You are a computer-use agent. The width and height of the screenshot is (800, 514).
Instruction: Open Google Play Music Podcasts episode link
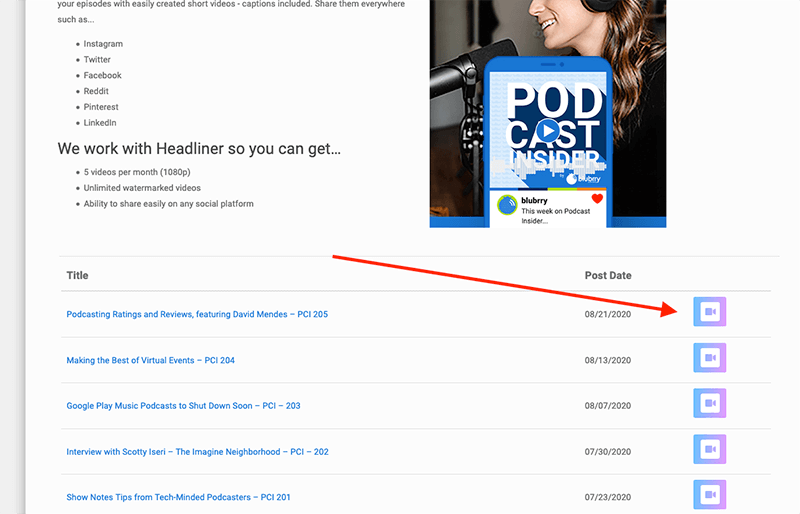tap(183, 406)
